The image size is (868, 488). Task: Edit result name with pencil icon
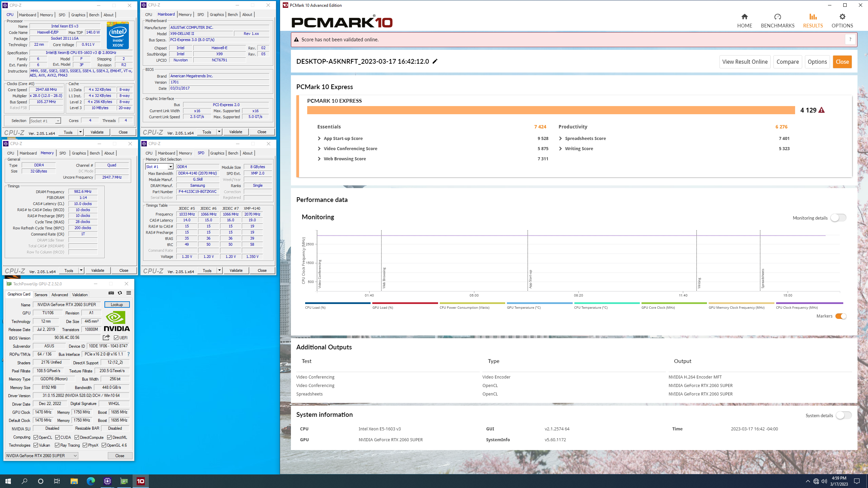[x=435, y=61]
